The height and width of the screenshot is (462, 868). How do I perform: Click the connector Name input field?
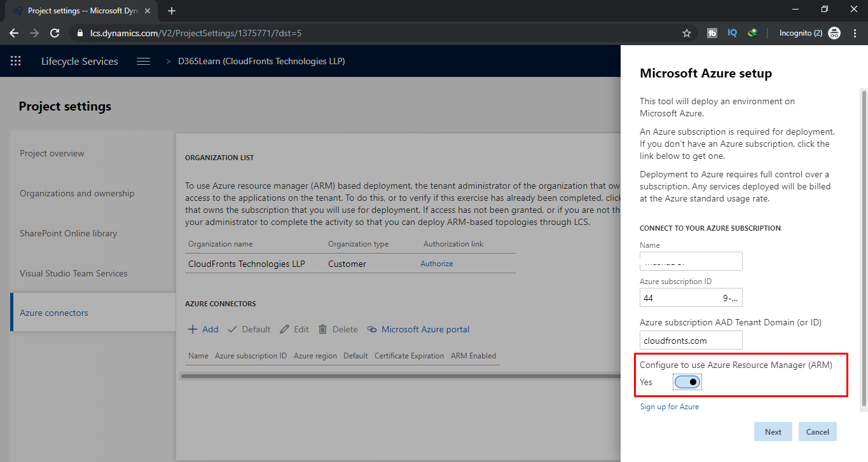(691, 261)
